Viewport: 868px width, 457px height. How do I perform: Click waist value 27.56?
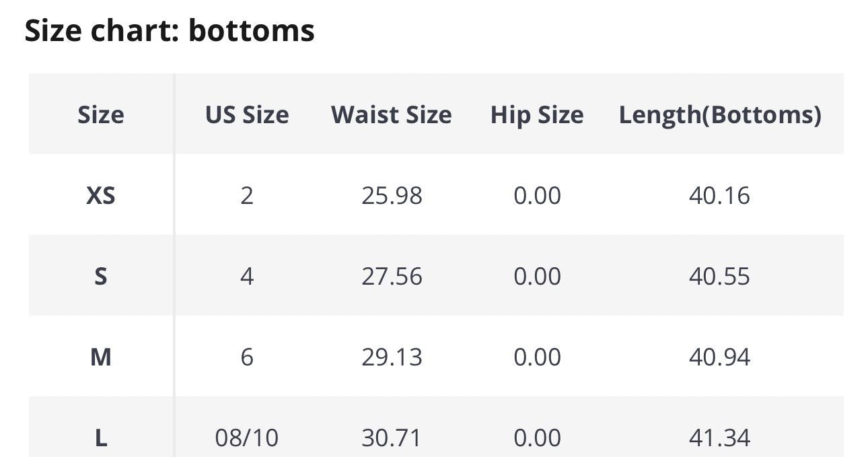tap(392, 277)
